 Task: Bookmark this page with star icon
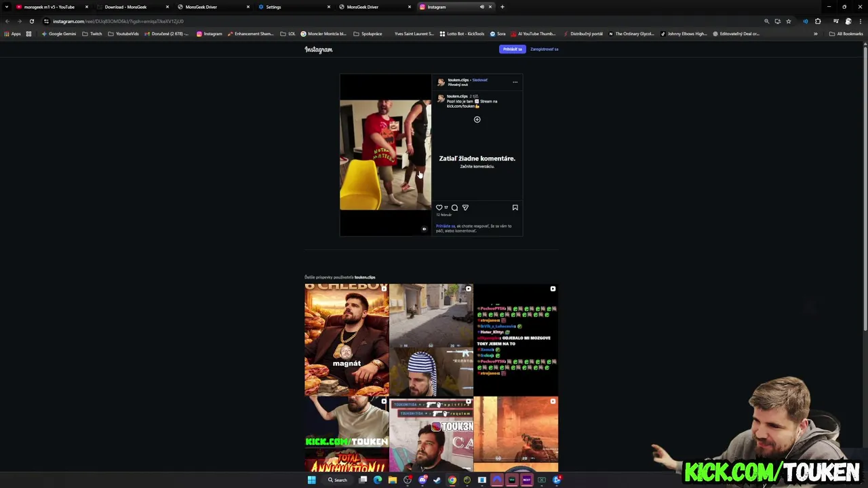pyautogui.click(x=788, y=21)
